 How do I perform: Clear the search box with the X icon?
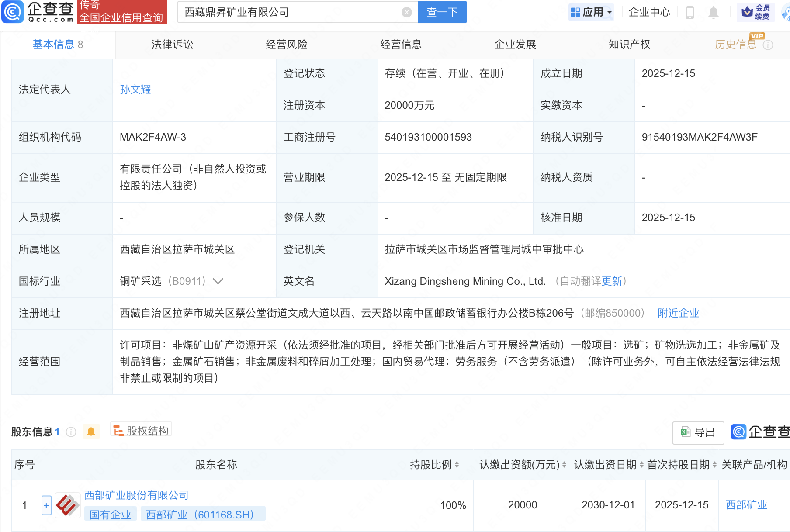(x=406, y=12)
